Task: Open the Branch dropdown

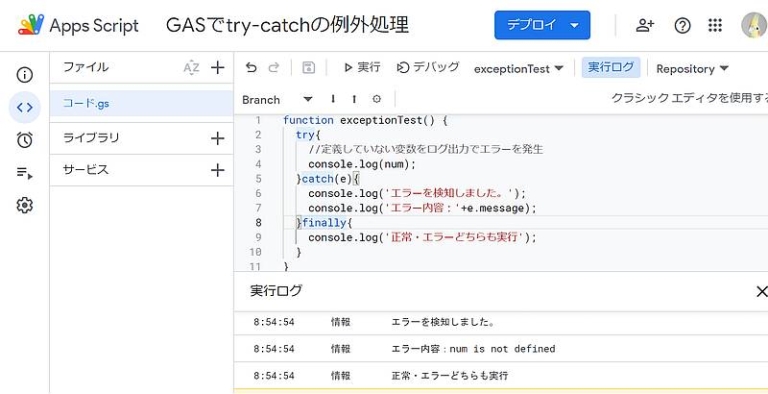Action: coord(277,99)
